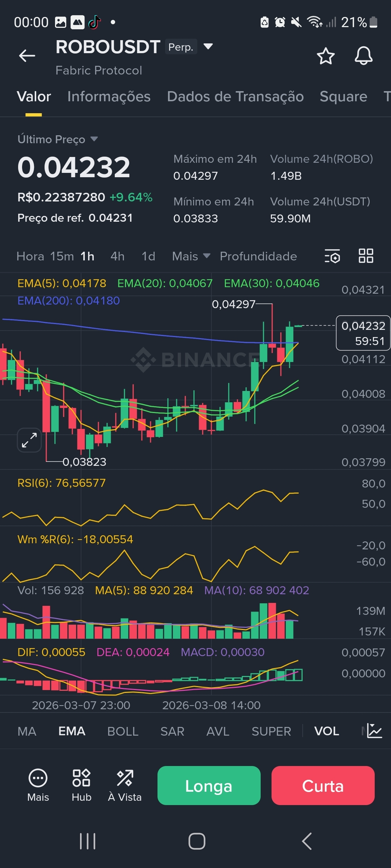391x868 pixels.
Task: Open the Dados de Transação tab
Action: 235,97
